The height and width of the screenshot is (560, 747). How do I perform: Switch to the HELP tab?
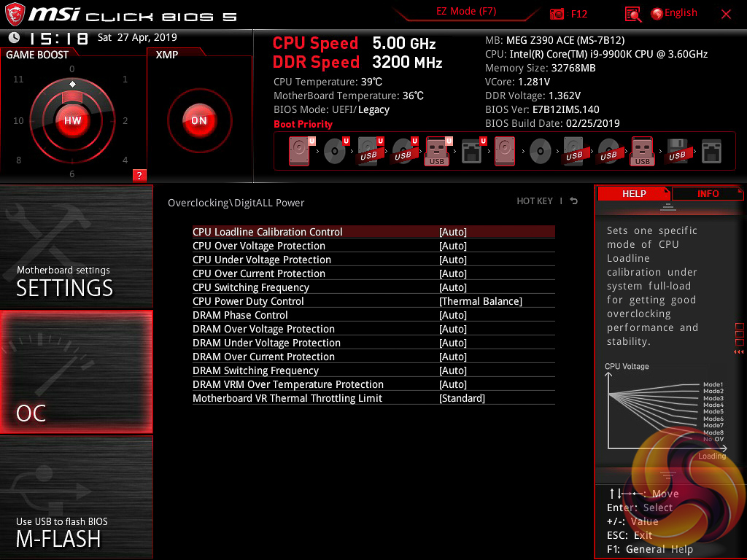pos(634,193)
